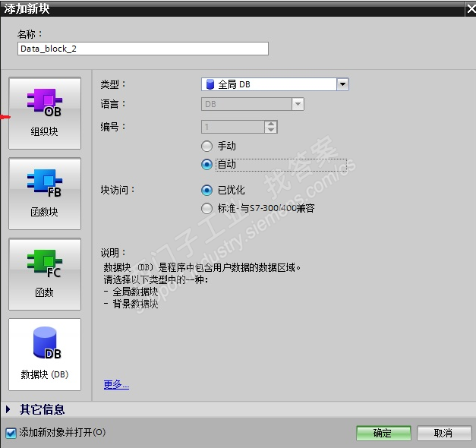Confirm with the 确定 button
The height and width of the screenshot is (448, 476).
pyautogui.click(x=383, y=433)
